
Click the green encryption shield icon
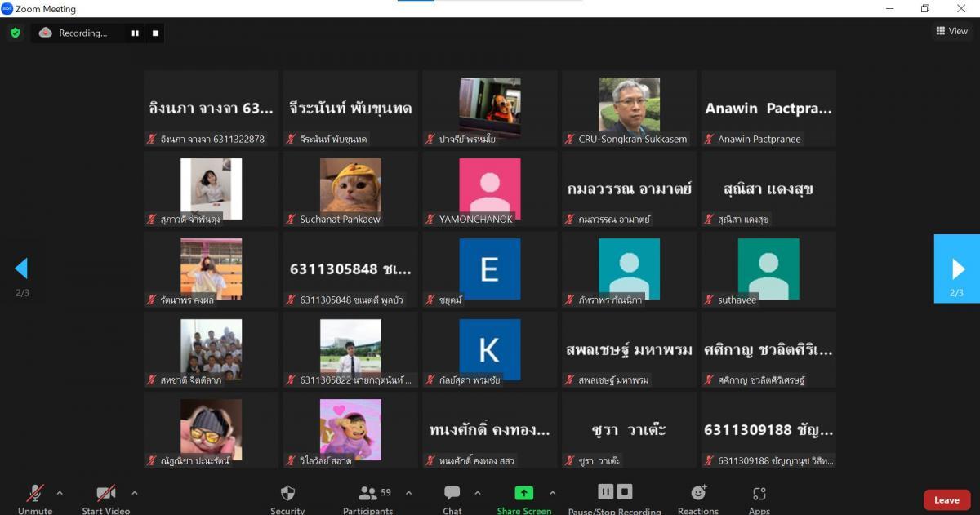point(15,33)
